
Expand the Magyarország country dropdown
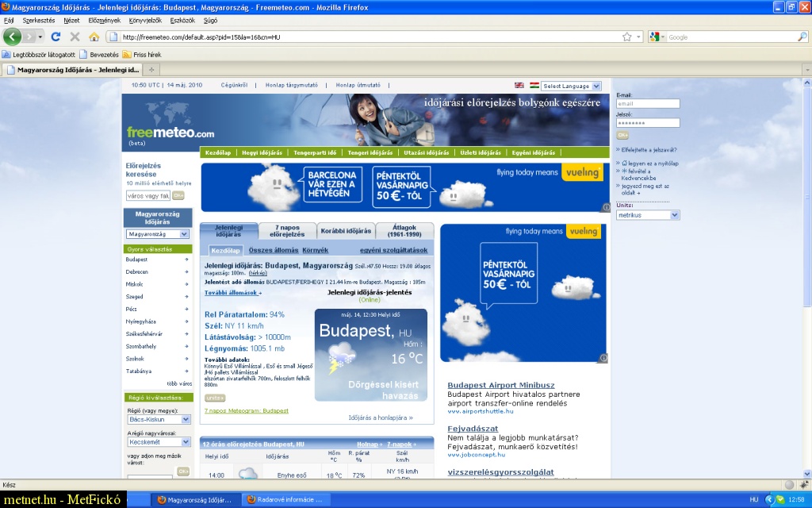coord(158,234)
